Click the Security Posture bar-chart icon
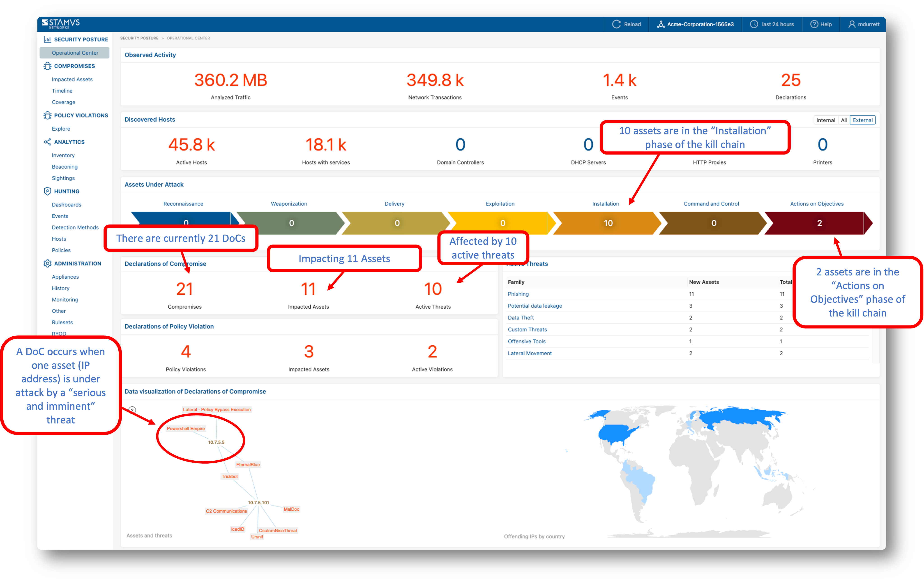Viewport: 924px width, 582px height. pos(47,39)
